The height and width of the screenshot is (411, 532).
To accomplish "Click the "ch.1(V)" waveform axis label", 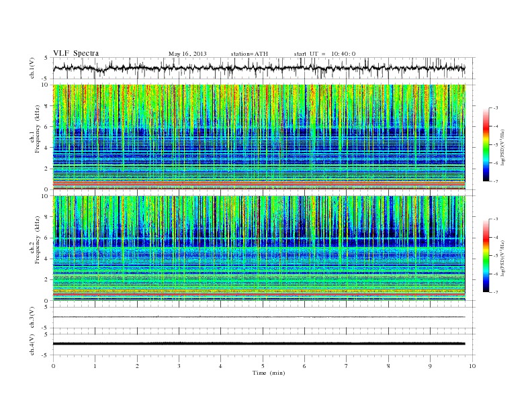I will tap(32, 69).
